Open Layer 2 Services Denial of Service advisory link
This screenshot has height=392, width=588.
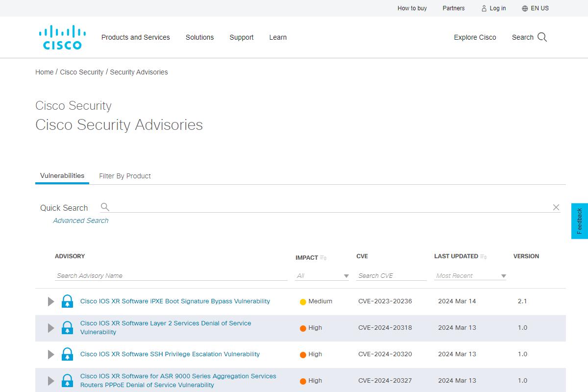[166, 328]
